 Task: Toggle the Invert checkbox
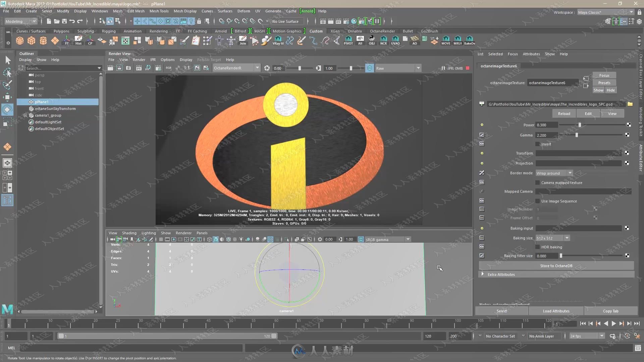click(538, 144)
